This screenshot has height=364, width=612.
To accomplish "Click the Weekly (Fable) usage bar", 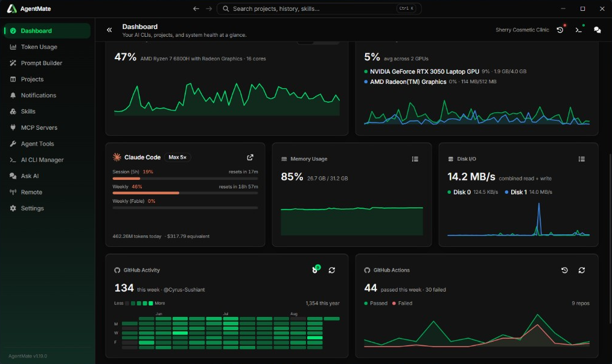I will point(185,208).
